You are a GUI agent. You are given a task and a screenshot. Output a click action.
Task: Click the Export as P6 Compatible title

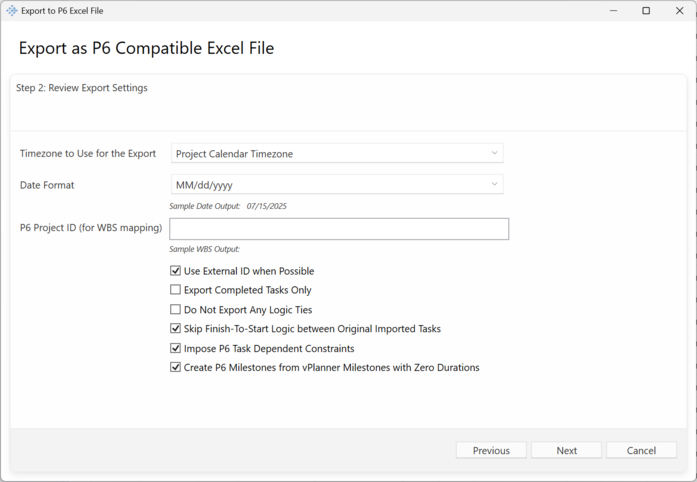146,48
